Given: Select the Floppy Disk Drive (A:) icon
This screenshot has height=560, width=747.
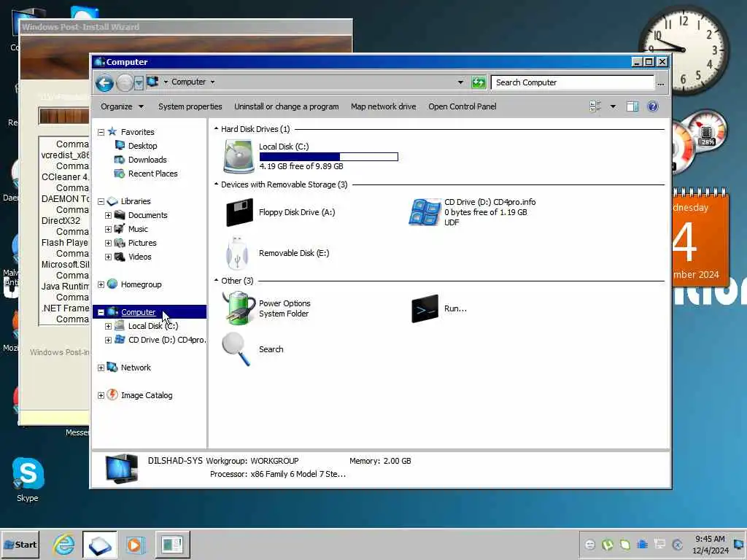Looking at the screenshot, I should (x=239, y=212).
